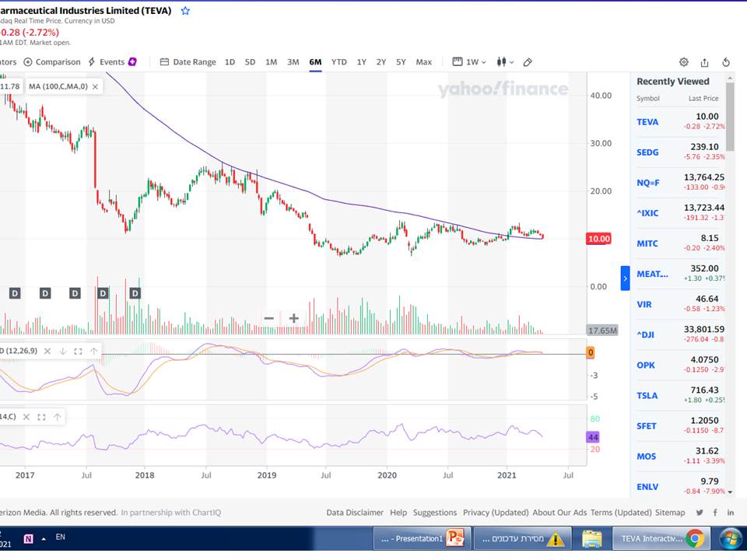Viewport: 747px width, 560px height.
Task: Zoom in chart with plus button
Action: click(294, 318)
